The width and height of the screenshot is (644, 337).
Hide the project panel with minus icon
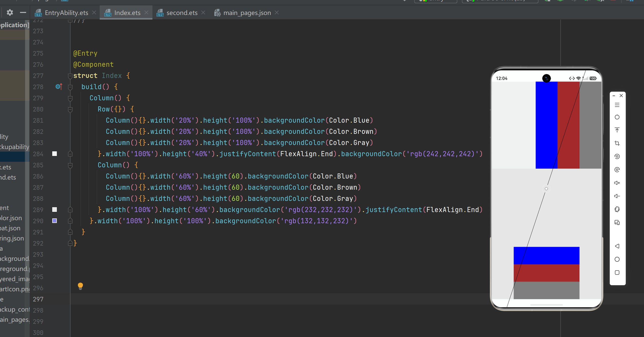tap(23, 12)
